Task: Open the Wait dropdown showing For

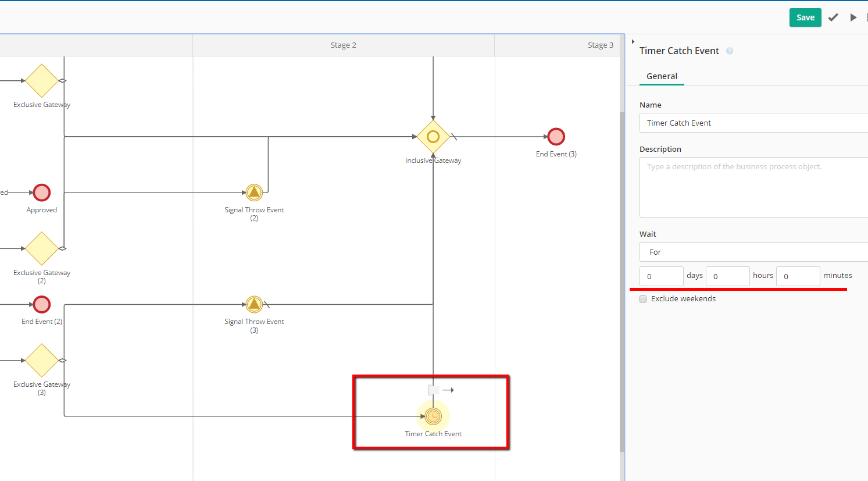Action: pos(753,252)
